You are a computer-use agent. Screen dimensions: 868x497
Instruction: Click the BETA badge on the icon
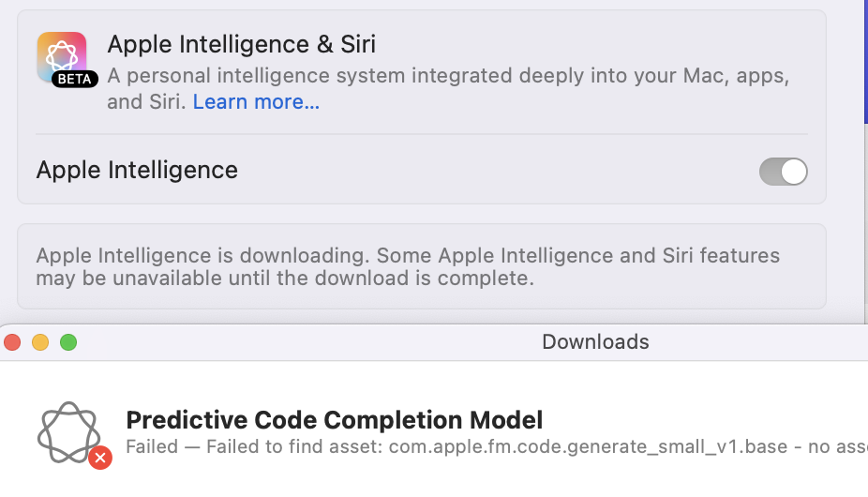(x=75, y=80)
